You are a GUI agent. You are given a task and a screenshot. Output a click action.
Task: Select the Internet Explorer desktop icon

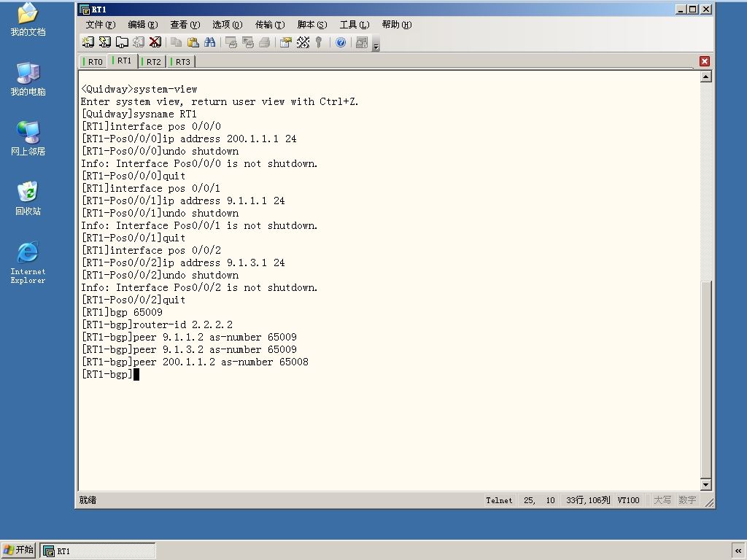(x=28, y=262)
